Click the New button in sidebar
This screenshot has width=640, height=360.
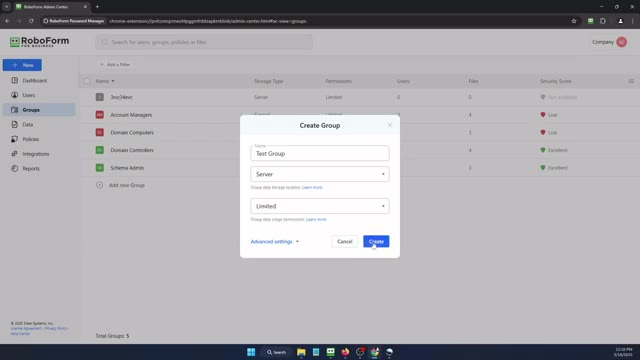22,65
